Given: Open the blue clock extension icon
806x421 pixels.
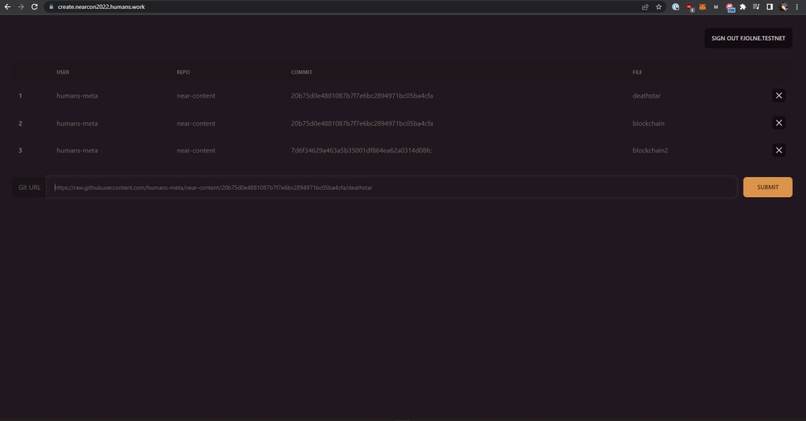Looking at the screenshot, I should point(675,7).
